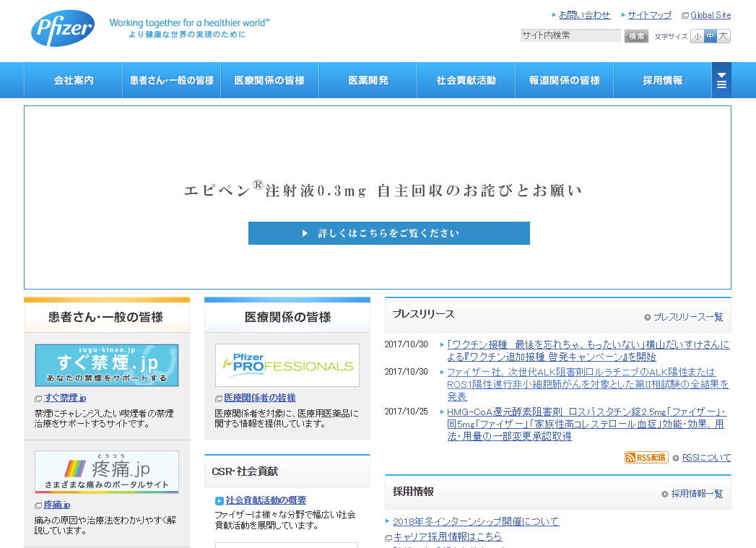Click the 採用情報 section heading
Screen dimensions: 756x548
point(413,491)
